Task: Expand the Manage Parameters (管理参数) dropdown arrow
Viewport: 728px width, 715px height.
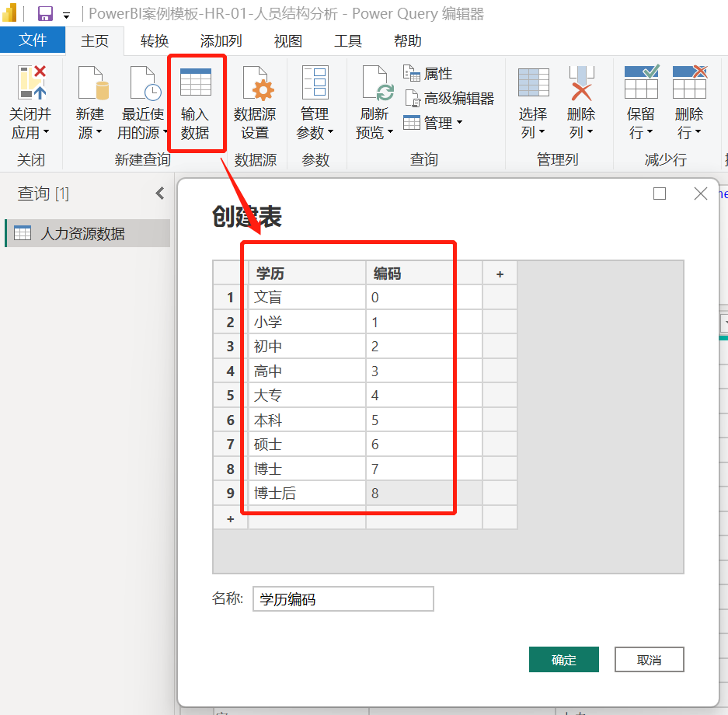Action: point(330,131)
